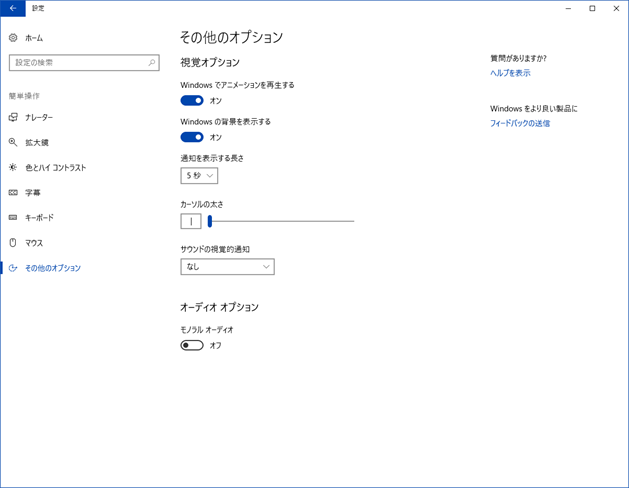629x488 pixels.
Task: Click the 設定の検索 search field
Action: click(x=78, y=62)
